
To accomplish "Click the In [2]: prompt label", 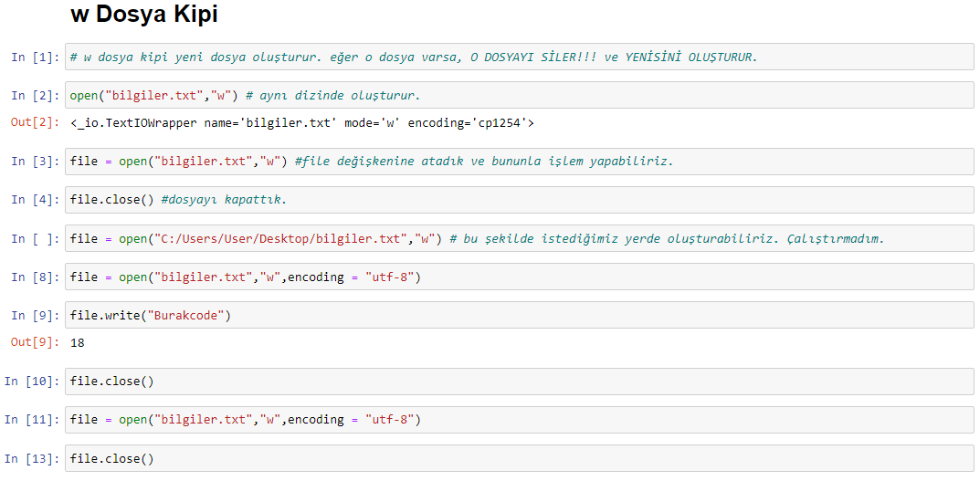I will [x=35, y=96].
